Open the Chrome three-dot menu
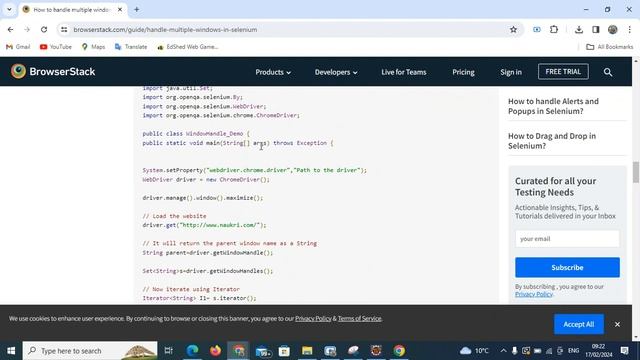Viewport: 640px width, 360px height. tap(629, 29)
